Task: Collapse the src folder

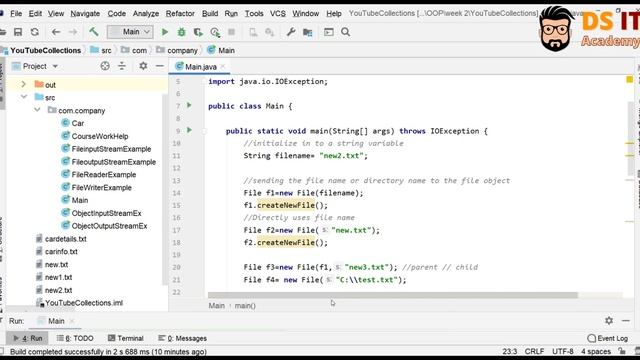Action: [x=24, y=97]
